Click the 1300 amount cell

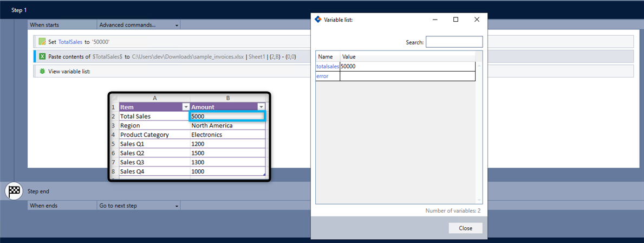[227, 162]
